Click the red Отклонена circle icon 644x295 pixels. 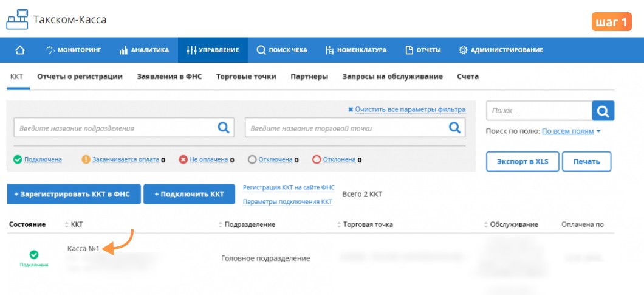pos(317,159)
